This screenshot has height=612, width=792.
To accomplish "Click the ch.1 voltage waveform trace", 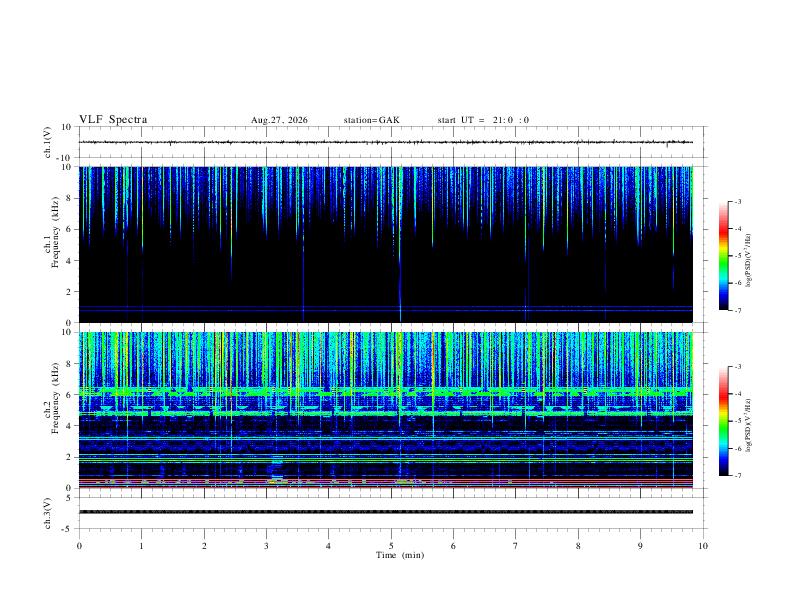I will click(x=385, y=142).
